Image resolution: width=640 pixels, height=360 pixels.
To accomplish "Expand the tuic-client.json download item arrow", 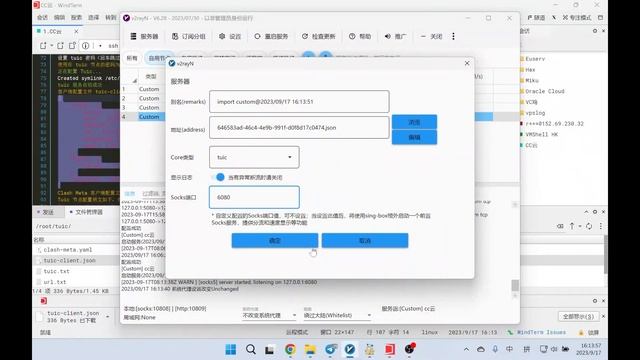I will (x=107, y=317).
